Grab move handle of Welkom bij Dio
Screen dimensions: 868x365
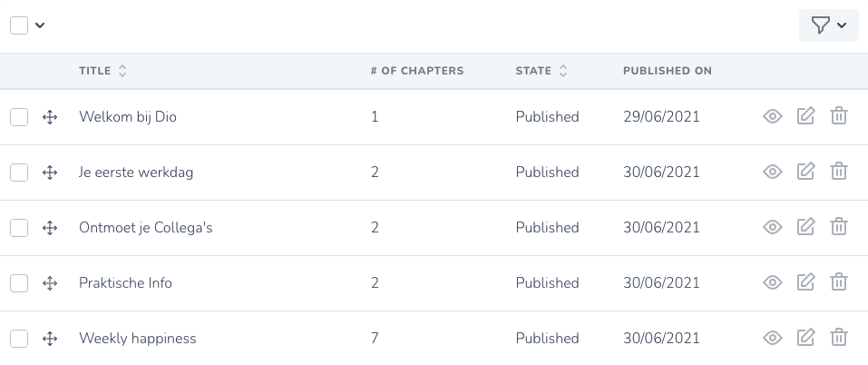point(50,117)
